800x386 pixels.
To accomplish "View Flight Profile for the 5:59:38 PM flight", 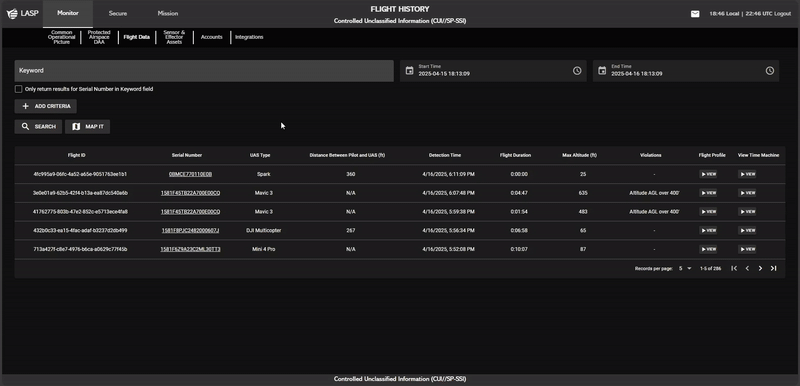I will 708,212.
